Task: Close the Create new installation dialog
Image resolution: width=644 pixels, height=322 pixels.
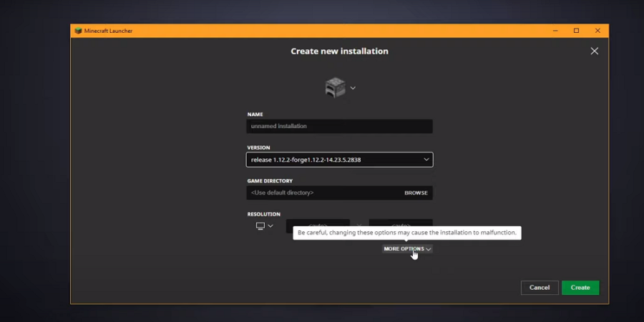Action: (594, 51)
